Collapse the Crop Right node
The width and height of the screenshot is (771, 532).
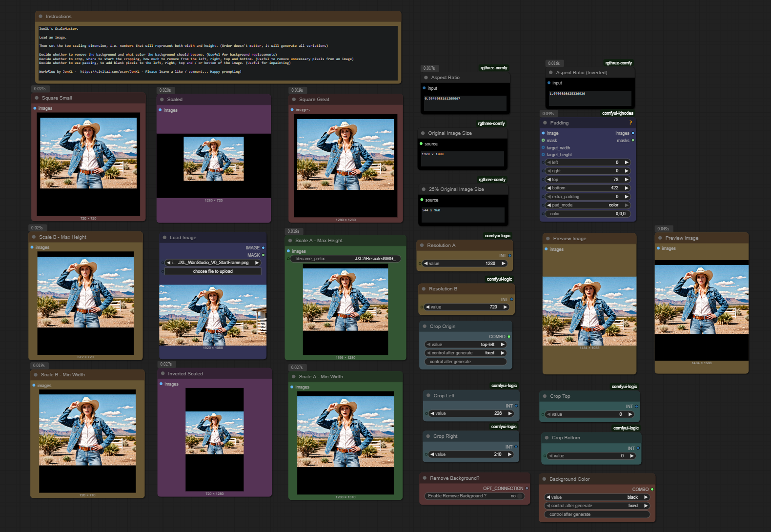(x=428, y=436)
